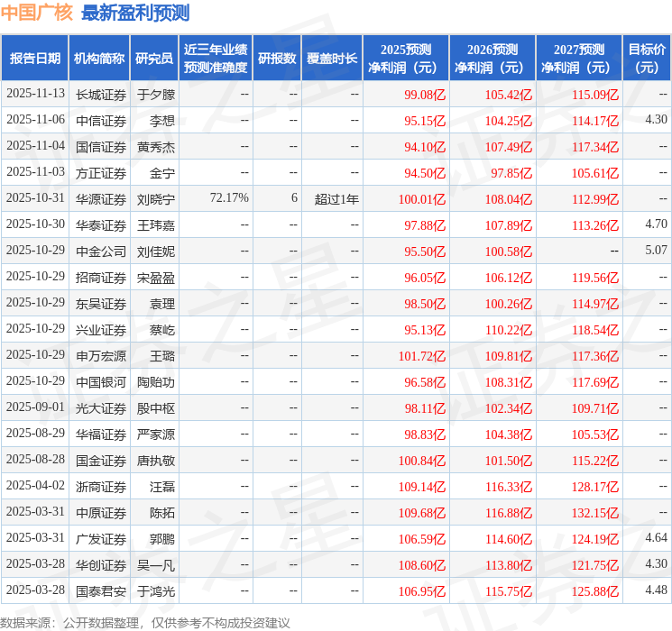Click analyst name 于夕朦
The width and height of the screenshot is (672, 631).
tap(156, 95)
